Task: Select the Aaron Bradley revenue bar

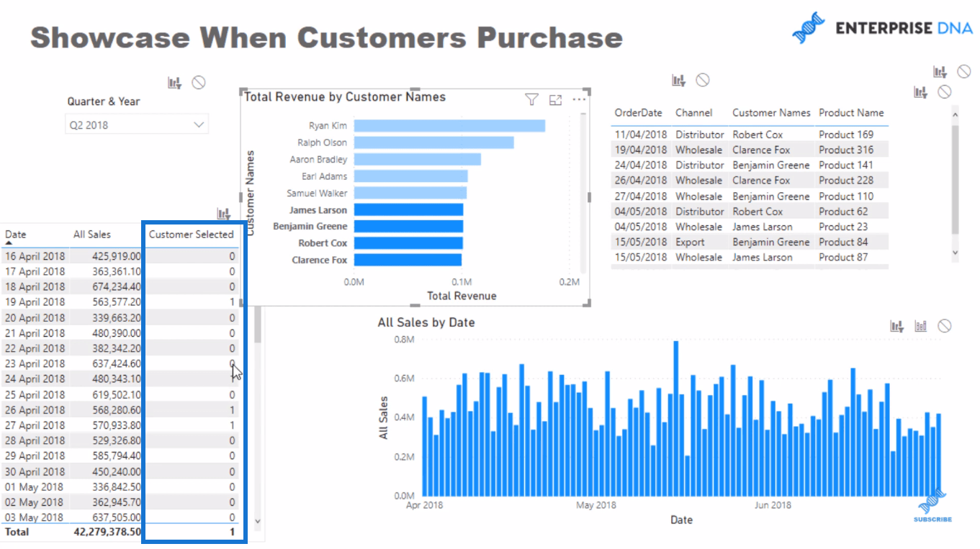Action: (417, 160)
